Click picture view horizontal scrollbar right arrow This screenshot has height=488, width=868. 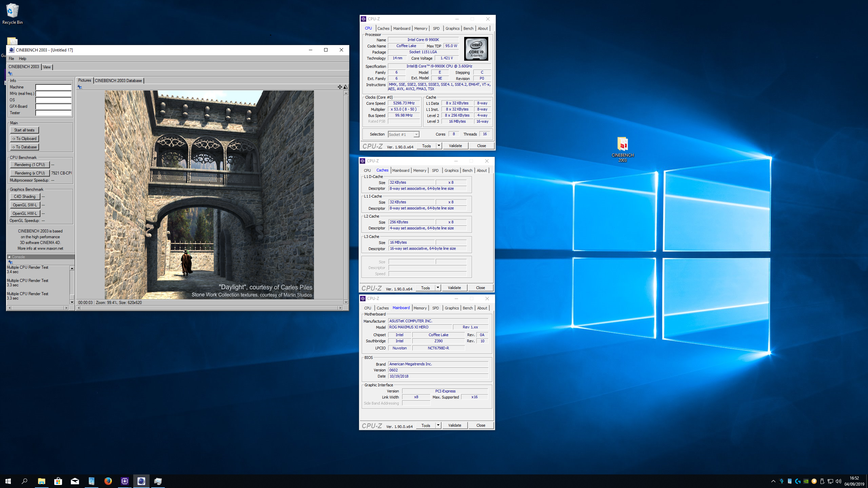click(340, 308)
